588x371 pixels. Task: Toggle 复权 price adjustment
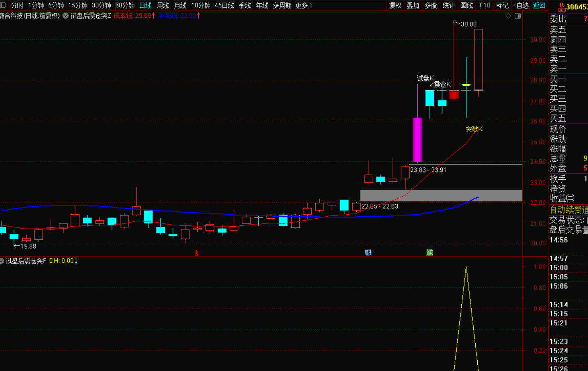[395, 5]
